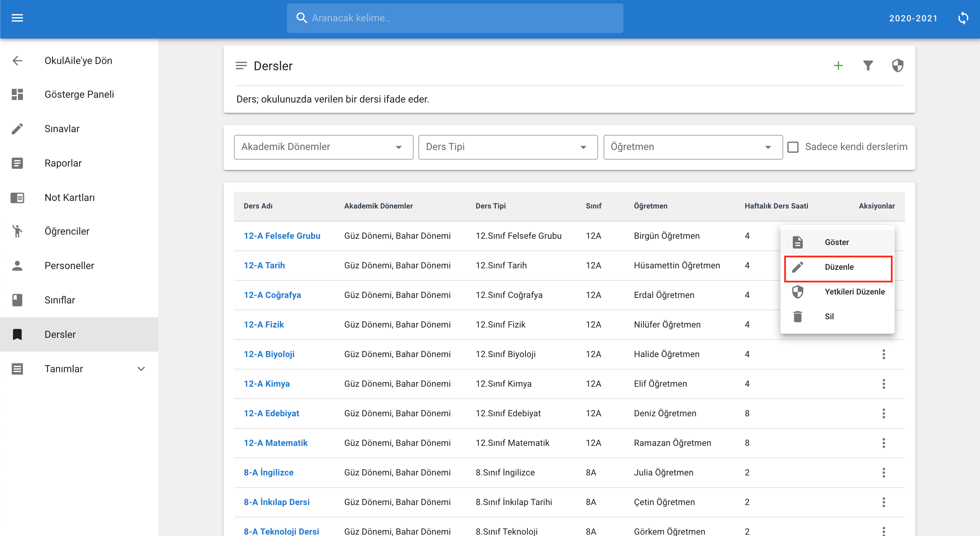Open the 12-A Felsefe Grubu course link
Viewport: 980px width, 536px height.
pos(282,236)
